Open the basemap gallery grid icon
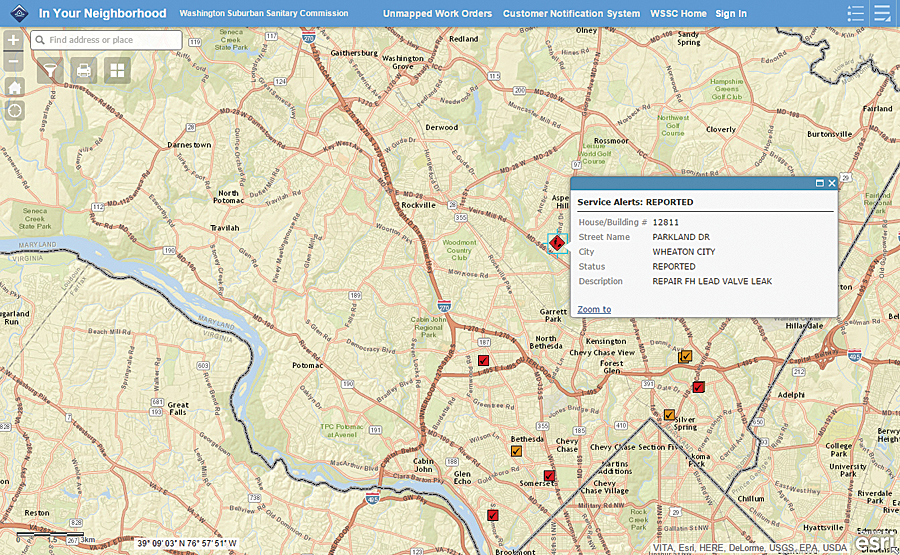Image resolution: width=900 pixels, height=555 pixels. point(117,70)
